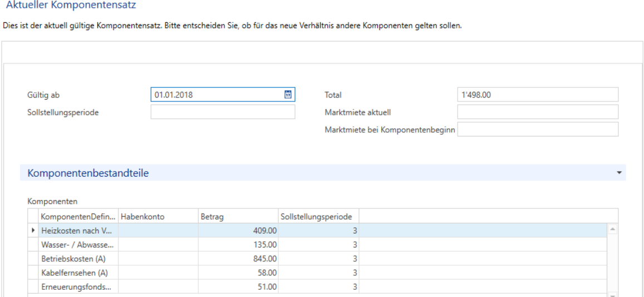The image size is (644, 297).
Task: Click Sollstellungsperiode cell in Heizkosten row
Action: click(319, 231)
